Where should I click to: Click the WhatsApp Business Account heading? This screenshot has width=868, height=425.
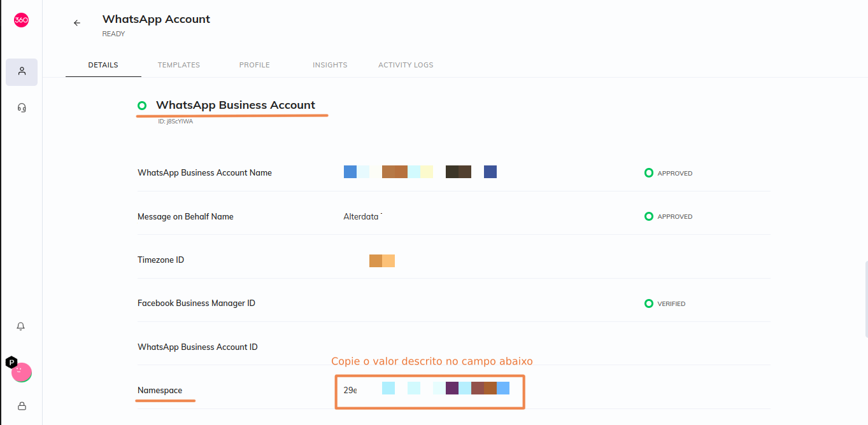[236, 105]
